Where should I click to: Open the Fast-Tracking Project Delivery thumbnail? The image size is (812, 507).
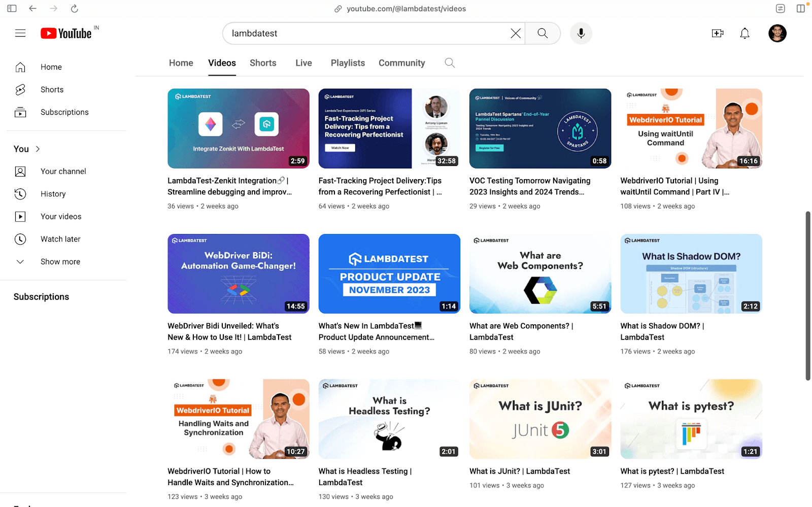389,128
